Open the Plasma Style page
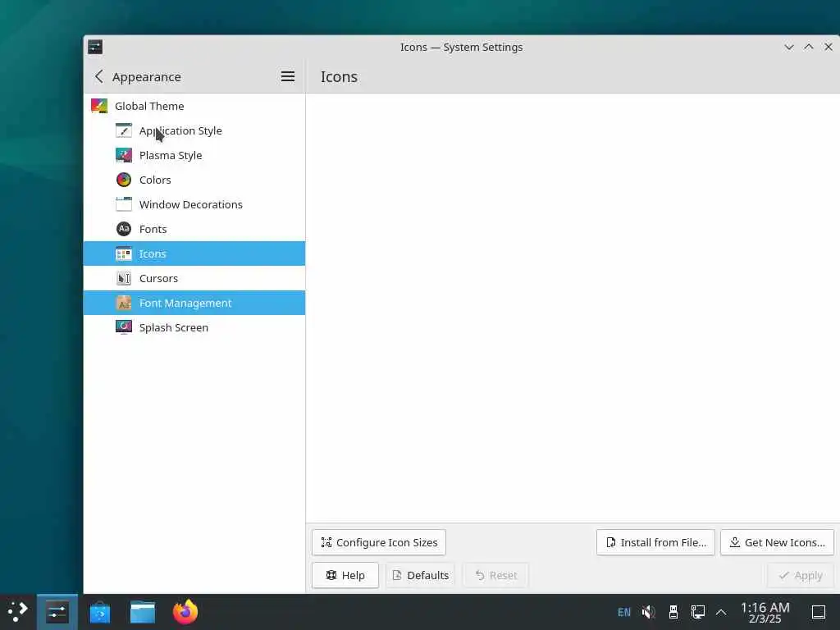The width and height of the screenshot is (840, 630). [x=194, y=155]
